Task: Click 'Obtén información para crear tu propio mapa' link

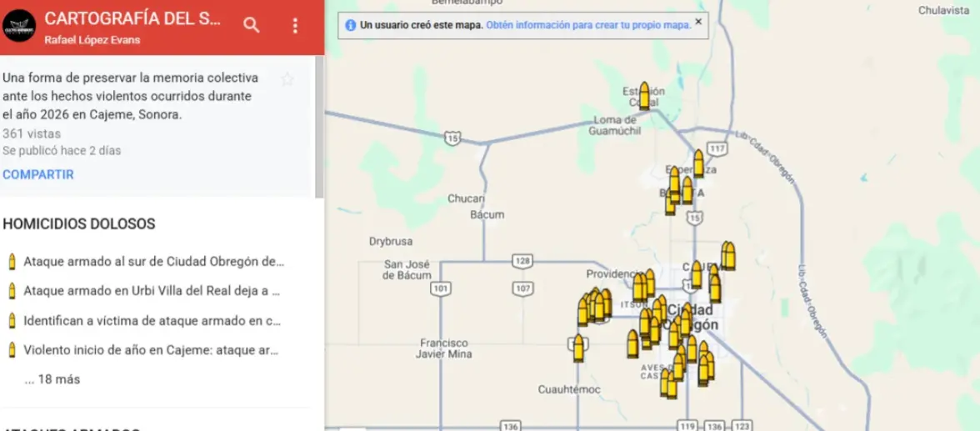Action: (x=587, y=26)
